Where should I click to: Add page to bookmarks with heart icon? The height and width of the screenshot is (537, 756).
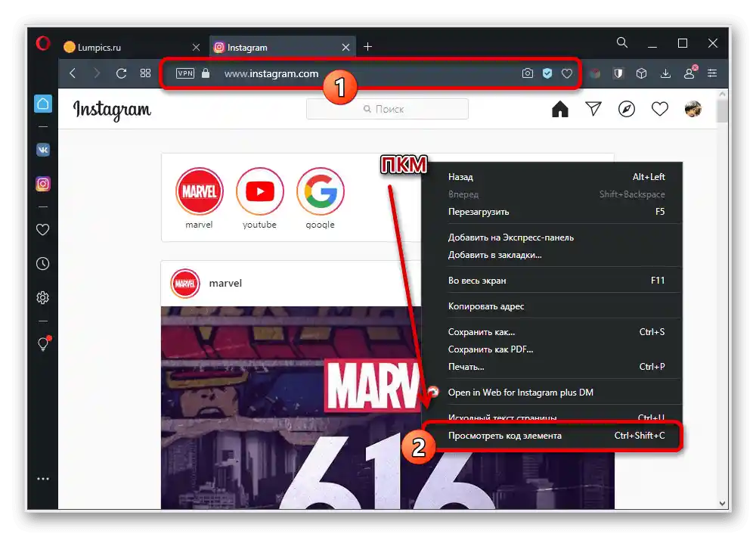(x=567, y=73)
